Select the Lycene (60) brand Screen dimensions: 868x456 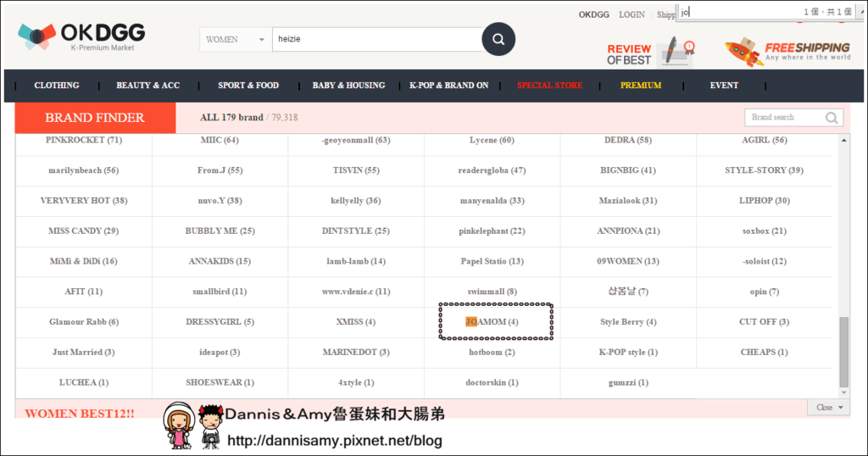492,140
